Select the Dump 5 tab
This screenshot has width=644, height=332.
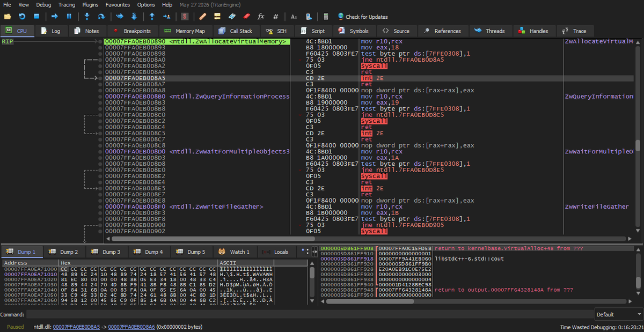tap(191, 252)
